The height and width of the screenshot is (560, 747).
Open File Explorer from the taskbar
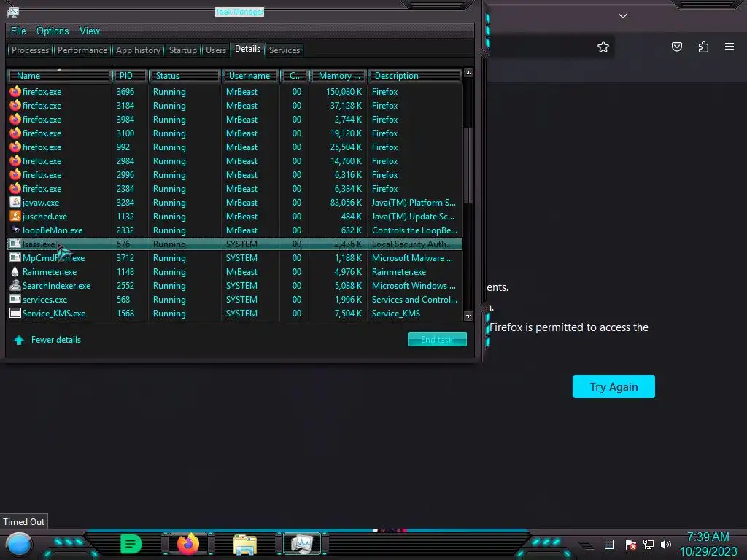[x=245, y=544]
